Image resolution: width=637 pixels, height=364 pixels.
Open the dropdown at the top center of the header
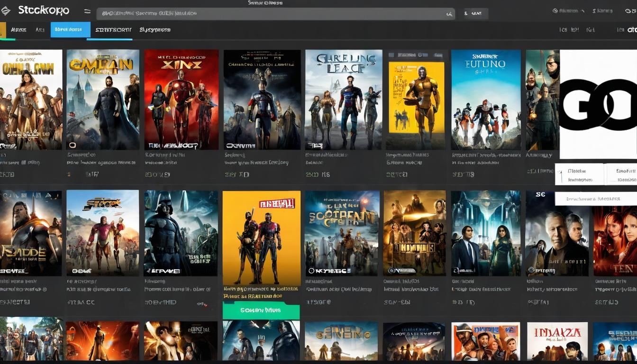point(265,3)
